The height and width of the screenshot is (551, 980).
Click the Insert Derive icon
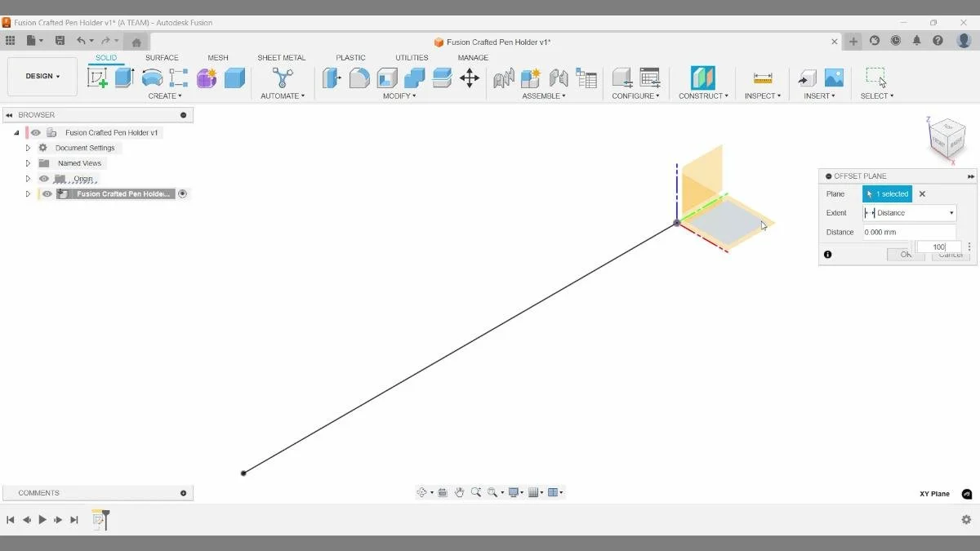807,78
